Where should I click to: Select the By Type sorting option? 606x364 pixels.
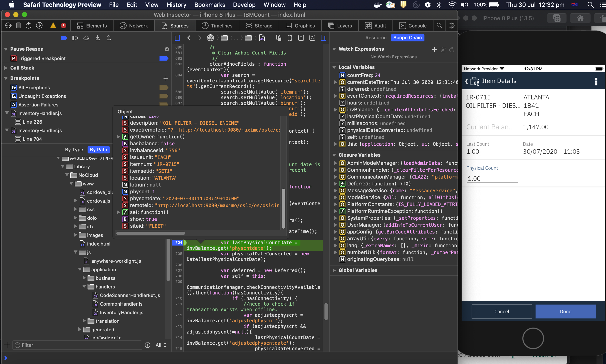[74, 150]
